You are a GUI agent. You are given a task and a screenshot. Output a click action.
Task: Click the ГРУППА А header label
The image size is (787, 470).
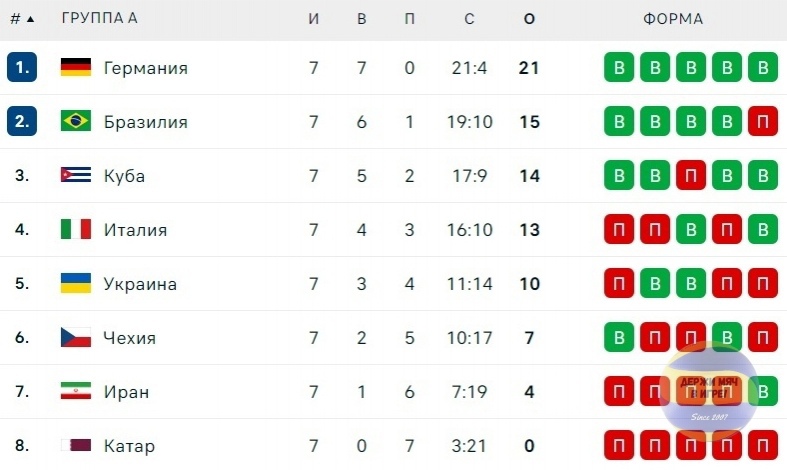[x=99, y=18]
